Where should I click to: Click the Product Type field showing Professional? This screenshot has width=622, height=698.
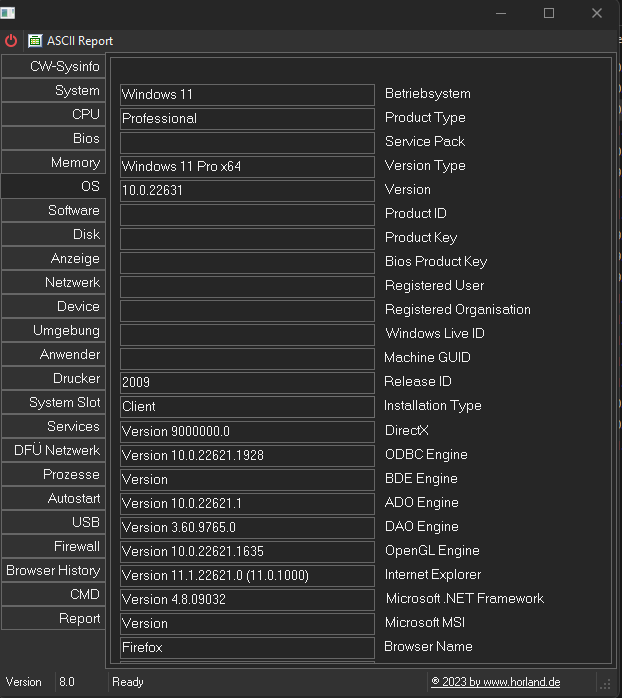247,118
